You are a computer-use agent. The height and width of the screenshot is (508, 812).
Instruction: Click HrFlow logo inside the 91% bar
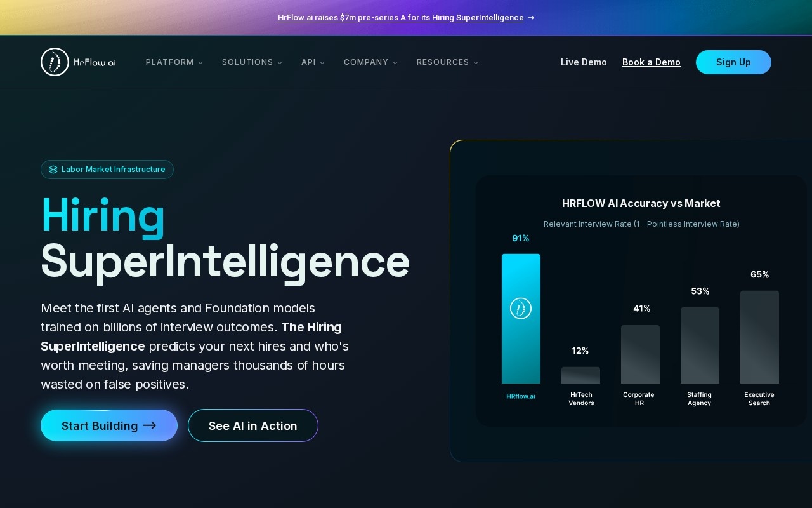521,309
